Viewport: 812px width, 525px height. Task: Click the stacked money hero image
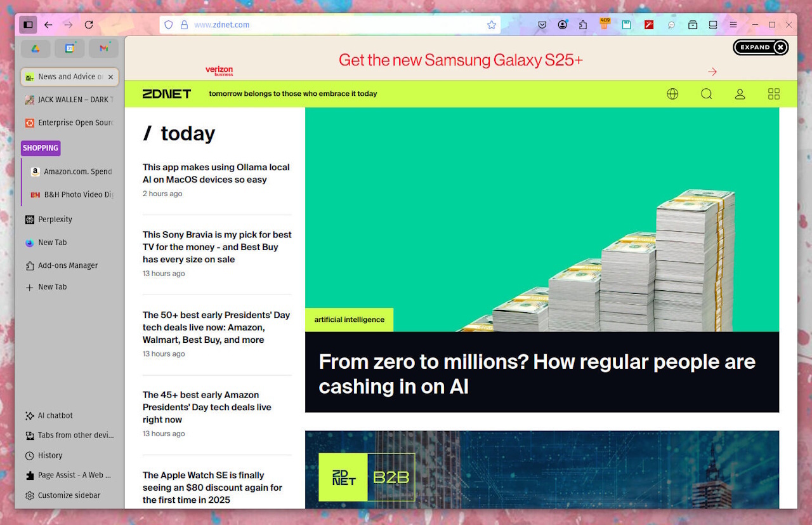tap(542, 220)
